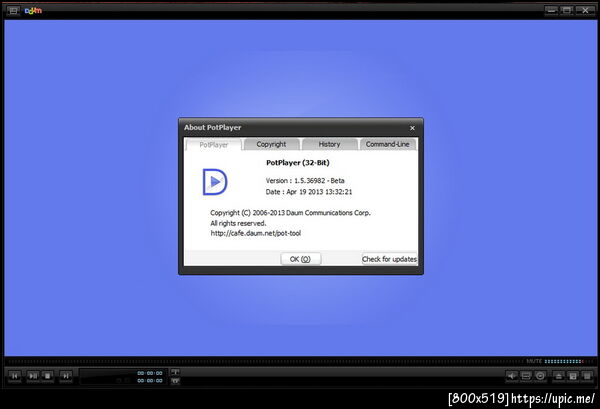Click the lower small icon beside time display
The width and height of the screenshot is (600, 409).
pyautogui.click(x=175, y=381)
